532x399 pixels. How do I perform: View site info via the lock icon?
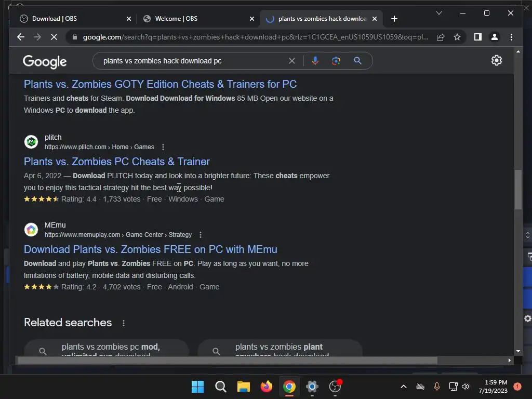point(75,37)
